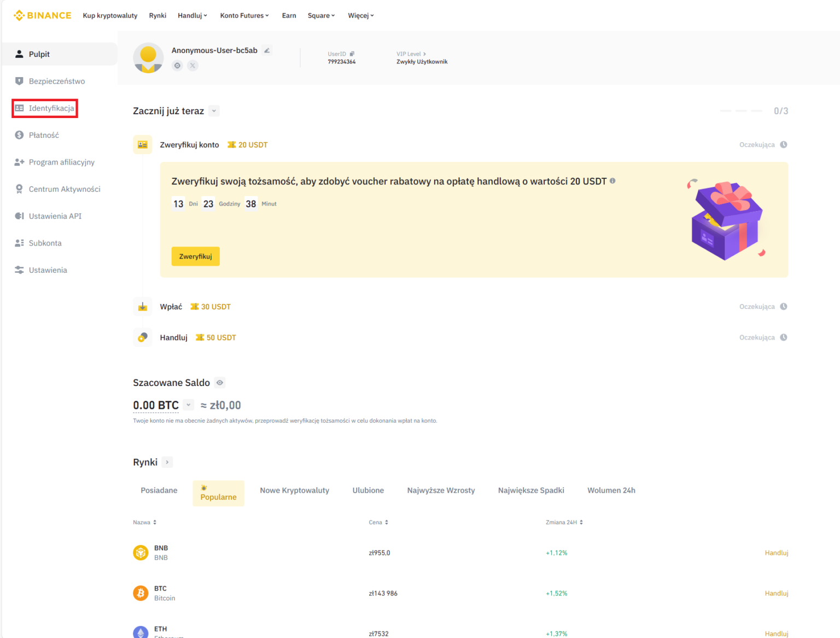Open the Identyfikacja section
This screenshot has width=840, height=638.
pyautogui.click(x=45, y=108)
